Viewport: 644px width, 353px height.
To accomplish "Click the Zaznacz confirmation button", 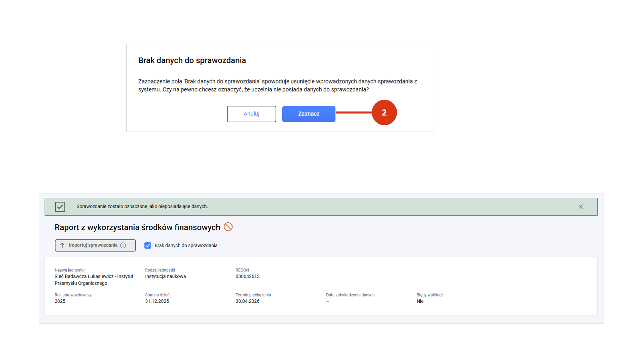I will pos(308,114).
